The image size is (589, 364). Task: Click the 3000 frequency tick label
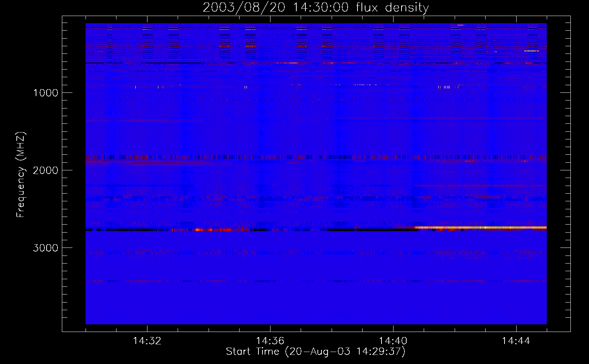[46, 248]
